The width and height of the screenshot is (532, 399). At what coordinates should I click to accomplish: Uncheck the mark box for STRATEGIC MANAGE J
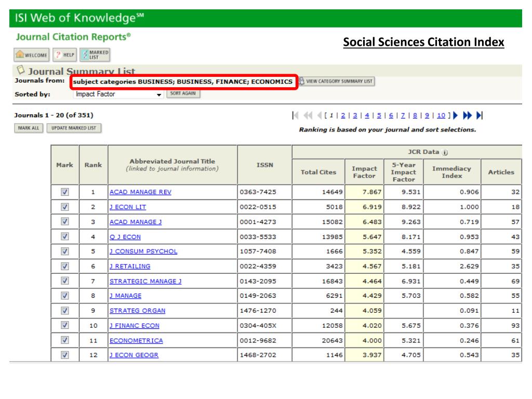[x=65, y=281]
